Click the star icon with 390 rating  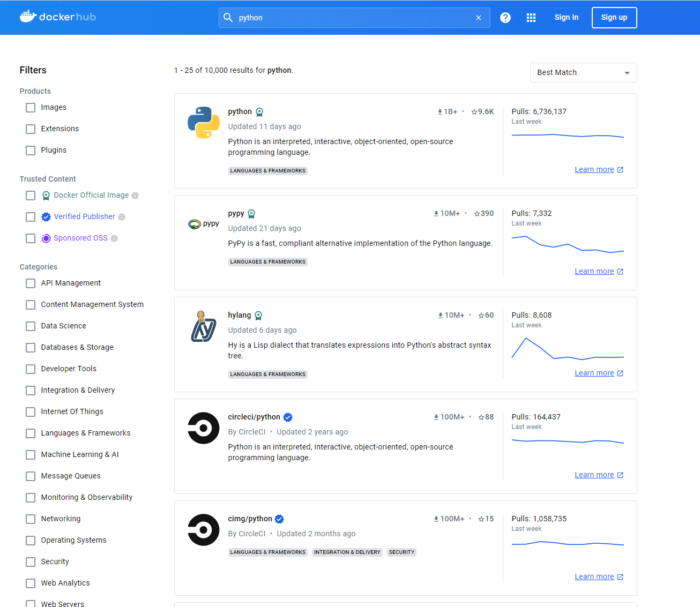[x=477, y=214]
